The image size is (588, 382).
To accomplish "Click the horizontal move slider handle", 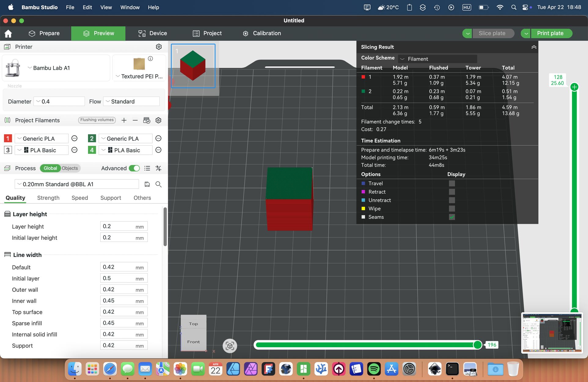I will click(x=477, y=345).
